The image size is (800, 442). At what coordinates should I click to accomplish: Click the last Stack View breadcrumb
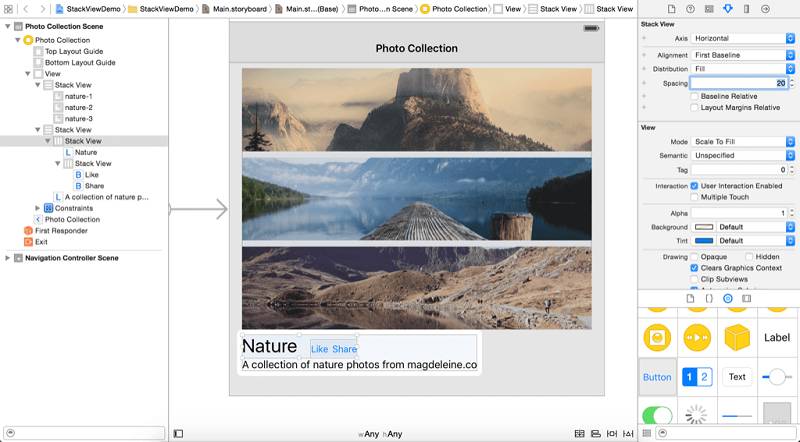[x=609, y=9]
